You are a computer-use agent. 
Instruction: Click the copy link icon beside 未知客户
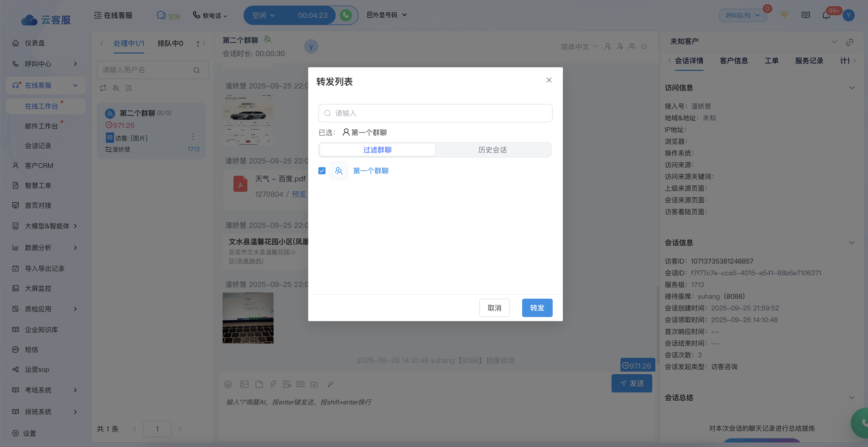click(849, 42)
